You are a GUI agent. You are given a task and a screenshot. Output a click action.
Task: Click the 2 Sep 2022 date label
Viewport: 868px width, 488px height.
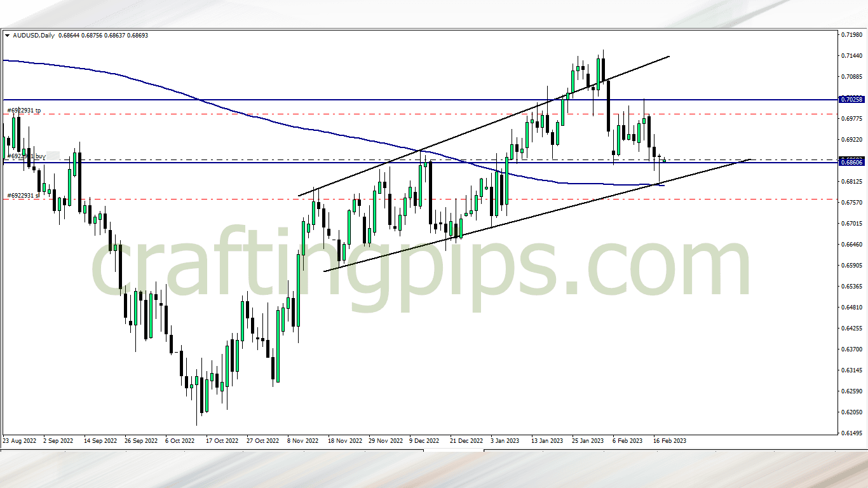[x=58, y=440]
